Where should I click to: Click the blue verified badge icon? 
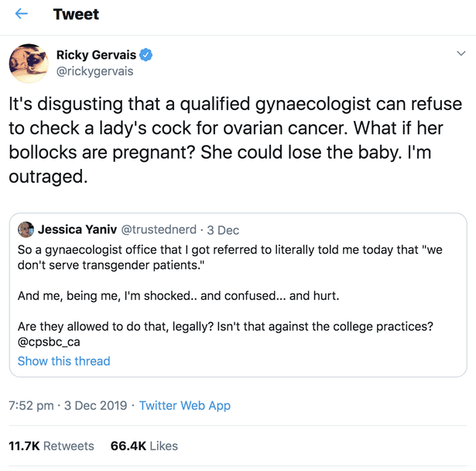pos(146,55)
